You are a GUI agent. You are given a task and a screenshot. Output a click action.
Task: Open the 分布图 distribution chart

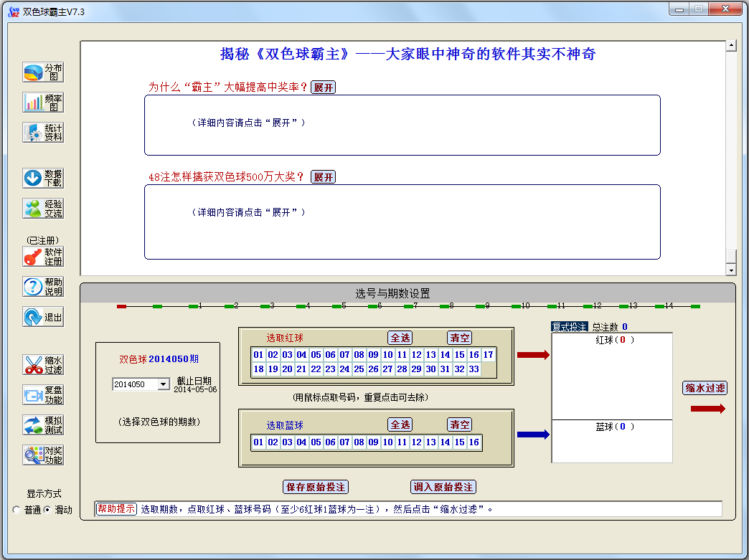(x=43, y=72)
